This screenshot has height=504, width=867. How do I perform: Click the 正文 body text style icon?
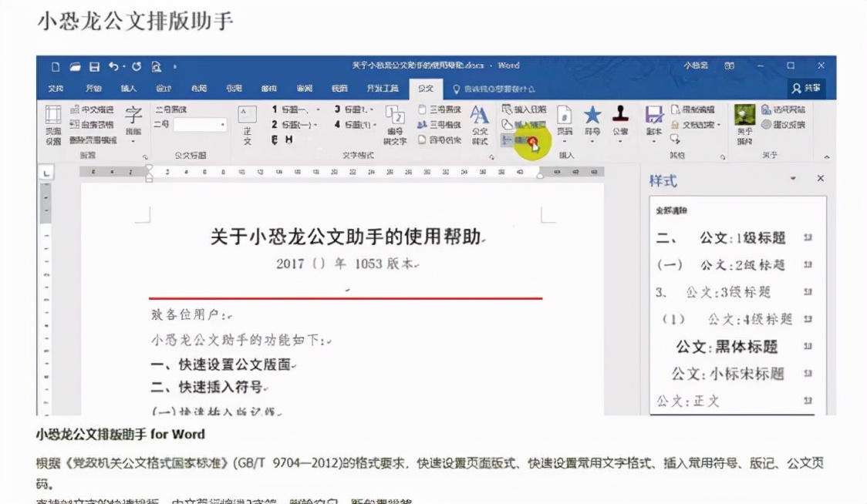pos(247,125)
